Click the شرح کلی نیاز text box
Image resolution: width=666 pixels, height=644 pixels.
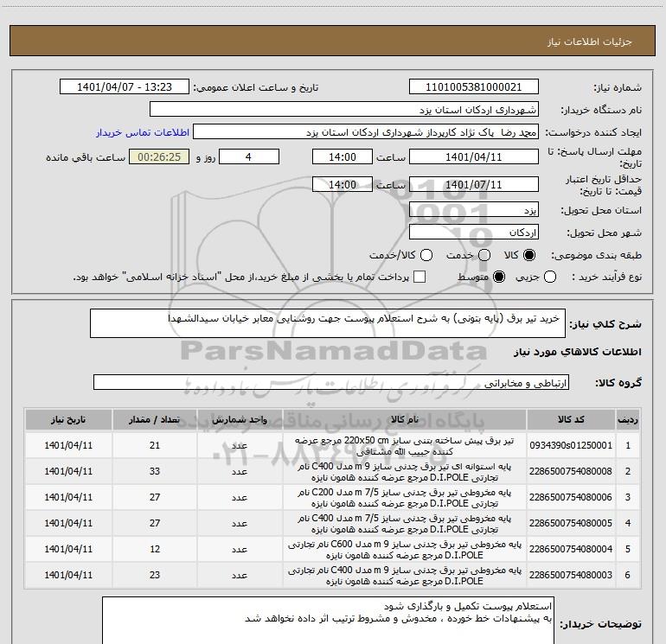328,323
